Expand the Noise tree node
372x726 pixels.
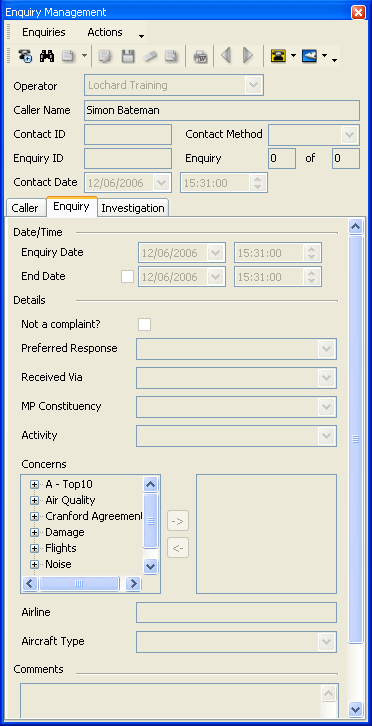pos(34,564)
